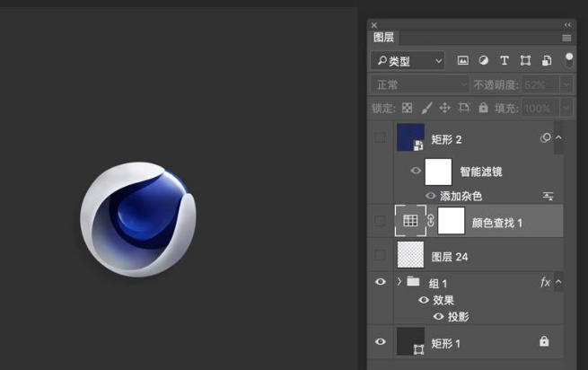Open the 类型 filter type dropdown
The image size is (588, 370).
(x=408, y=60)
